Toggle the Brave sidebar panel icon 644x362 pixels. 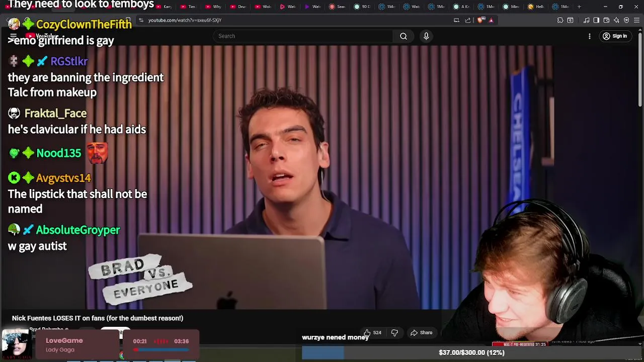click(x=596, y=20)
